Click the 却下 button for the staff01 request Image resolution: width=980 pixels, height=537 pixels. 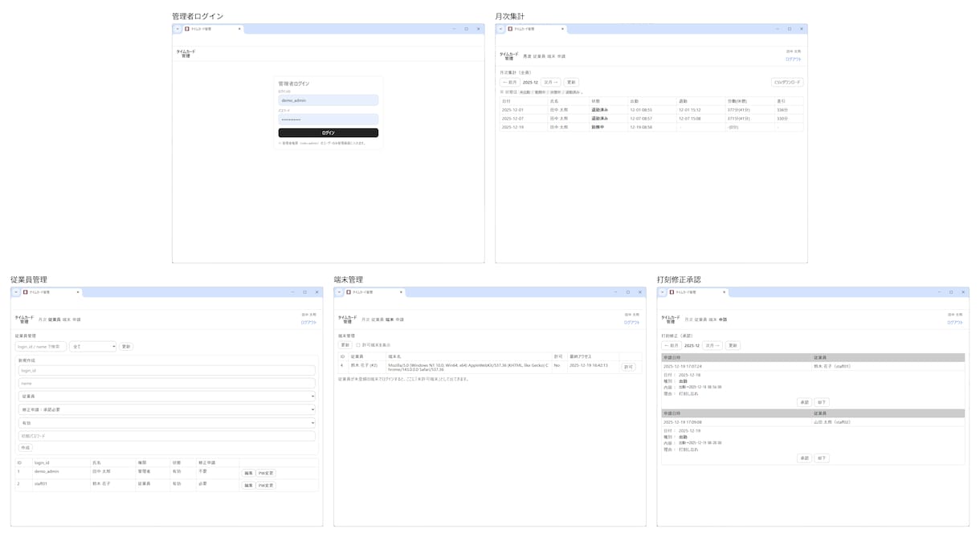pos(821,402)
